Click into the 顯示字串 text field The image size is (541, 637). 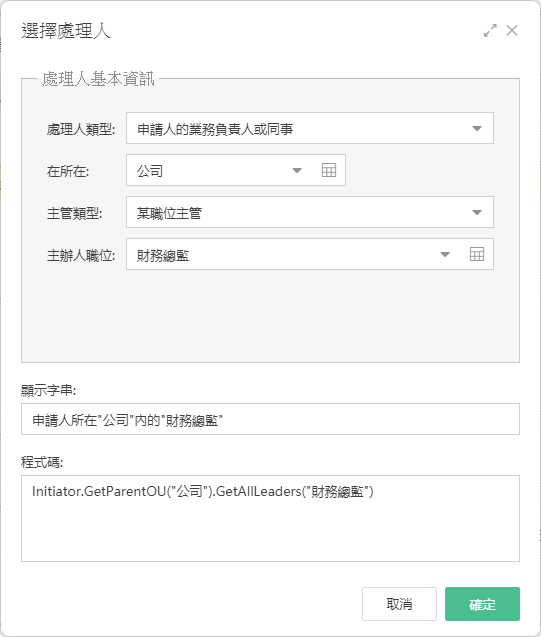[270, 419]
